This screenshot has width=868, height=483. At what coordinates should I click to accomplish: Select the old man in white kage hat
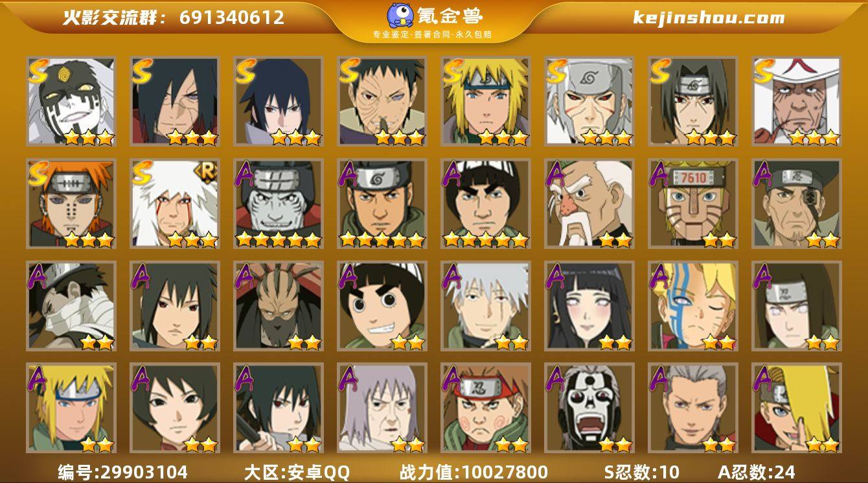[797, 100]
